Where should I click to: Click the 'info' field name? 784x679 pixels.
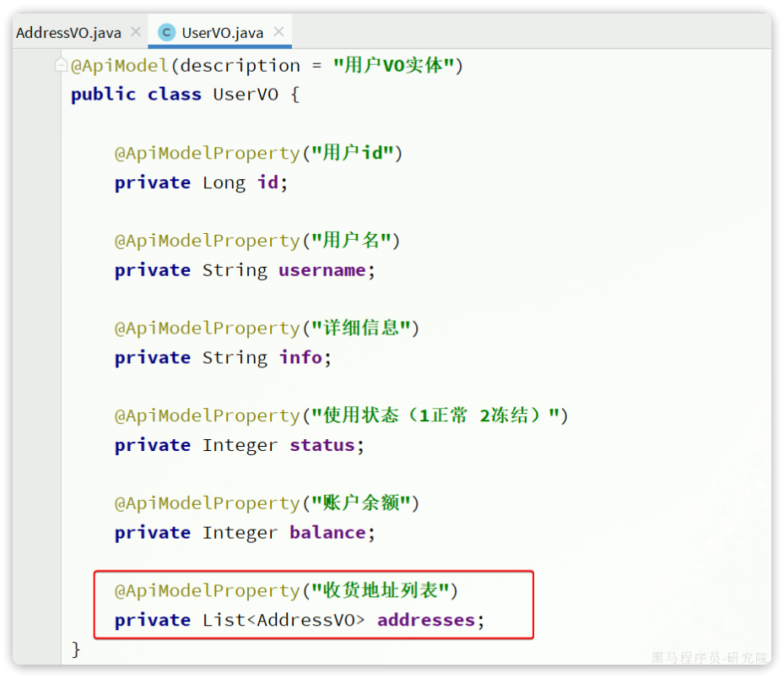click(x=301, y=358)
